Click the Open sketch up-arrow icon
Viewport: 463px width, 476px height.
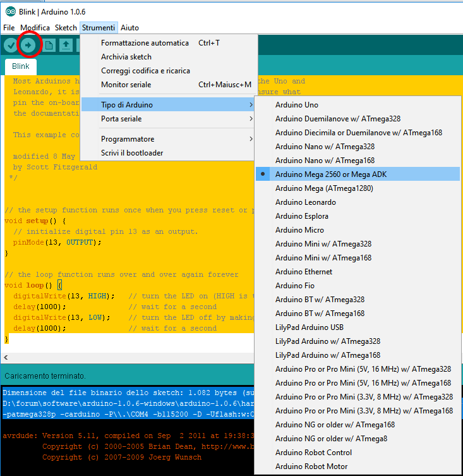click(66, 45)
